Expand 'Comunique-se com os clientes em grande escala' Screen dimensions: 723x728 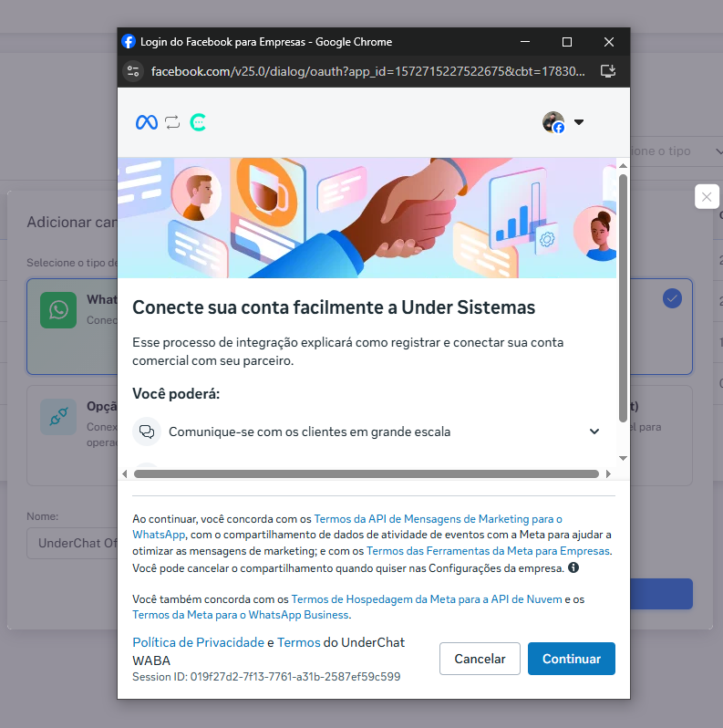(x=367, y=432)
